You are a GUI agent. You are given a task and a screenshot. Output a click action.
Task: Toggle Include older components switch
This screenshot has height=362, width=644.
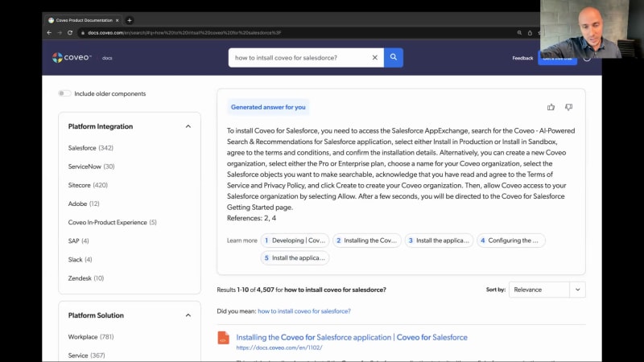pos(64,93)
